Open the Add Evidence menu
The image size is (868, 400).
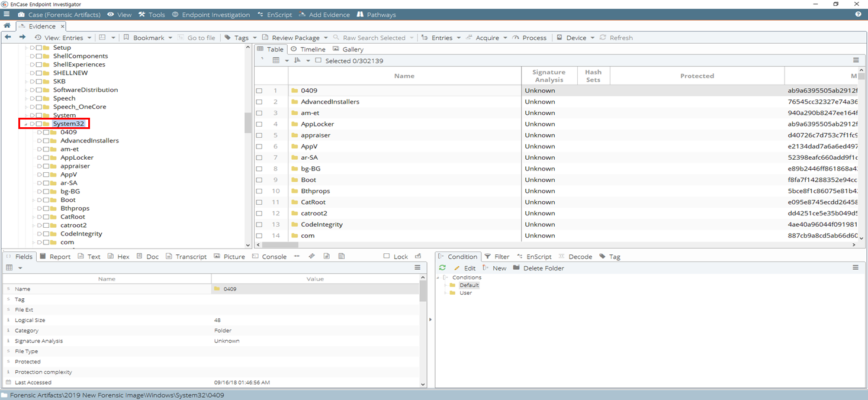click(324, 14)
